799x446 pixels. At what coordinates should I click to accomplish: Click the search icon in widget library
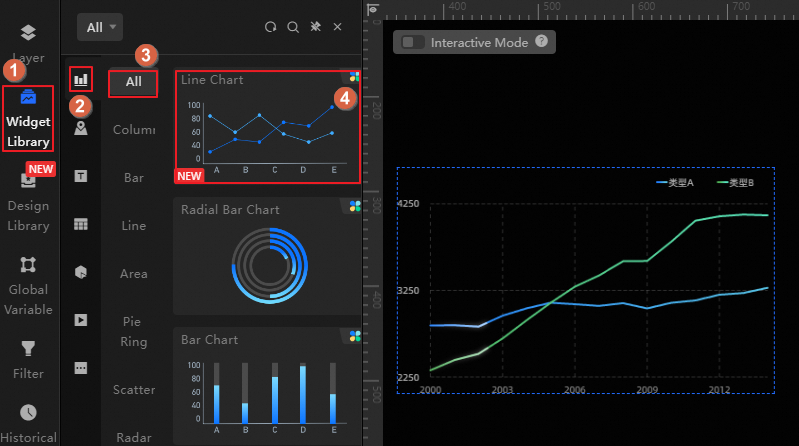[x=293, y=27]
